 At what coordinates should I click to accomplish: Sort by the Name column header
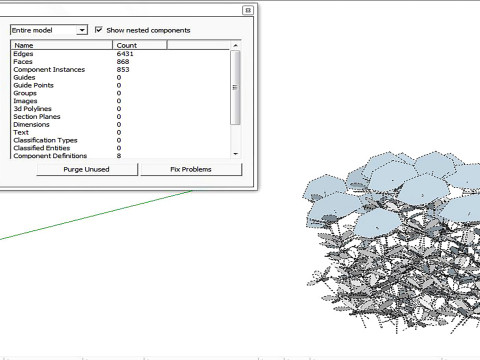[62, 45]
